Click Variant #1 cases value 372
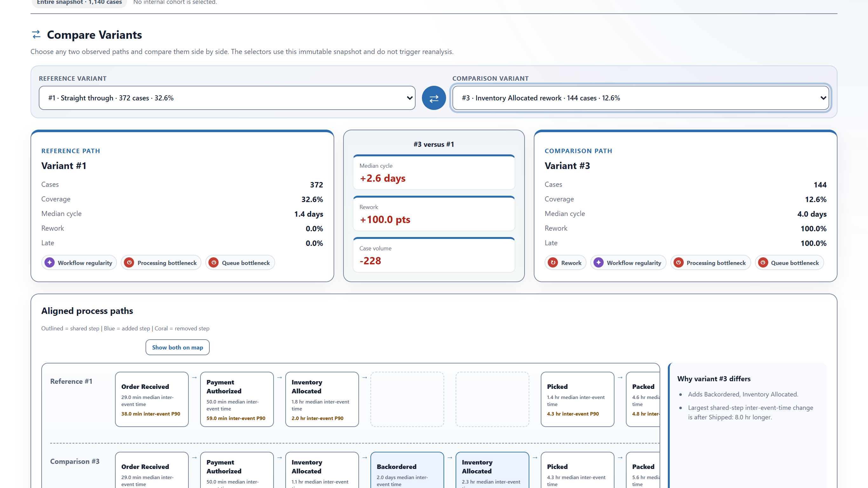868x488 pixels. pos(316,185)
